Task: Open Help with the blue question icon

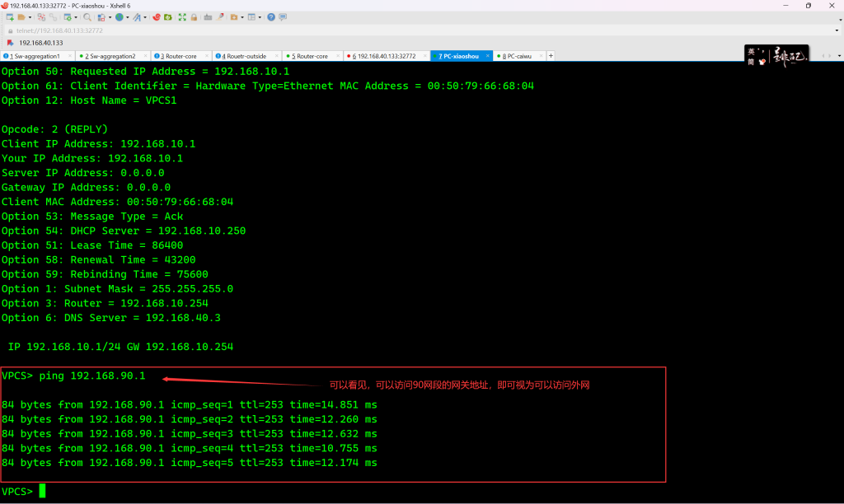Action: (270, 17)
